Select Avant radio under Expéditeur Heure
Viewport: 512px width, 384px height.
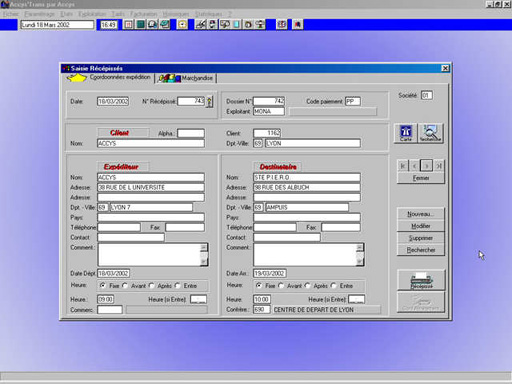(x=125, y=286)
